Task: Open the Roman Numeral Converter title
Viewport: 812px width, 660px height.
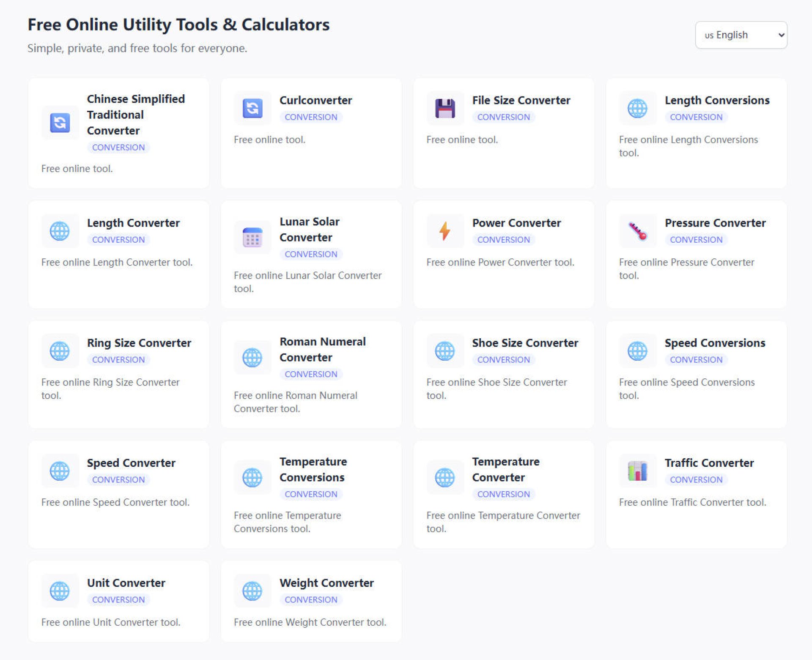Action: 322,349
